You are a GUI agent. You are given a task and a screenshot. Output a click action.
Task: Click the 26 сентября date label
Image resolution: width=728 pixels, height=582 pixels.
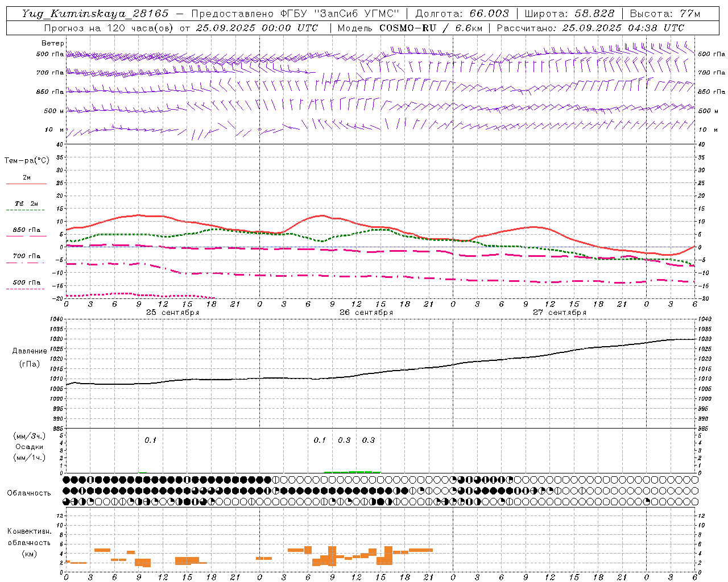pyautogui.click(x=366, y=313)
